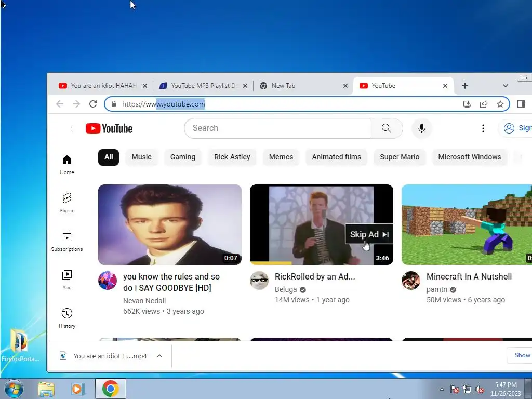532x399 pixels.
Task: Expand the tab search dropdown chevron
Action: point(505,86)
